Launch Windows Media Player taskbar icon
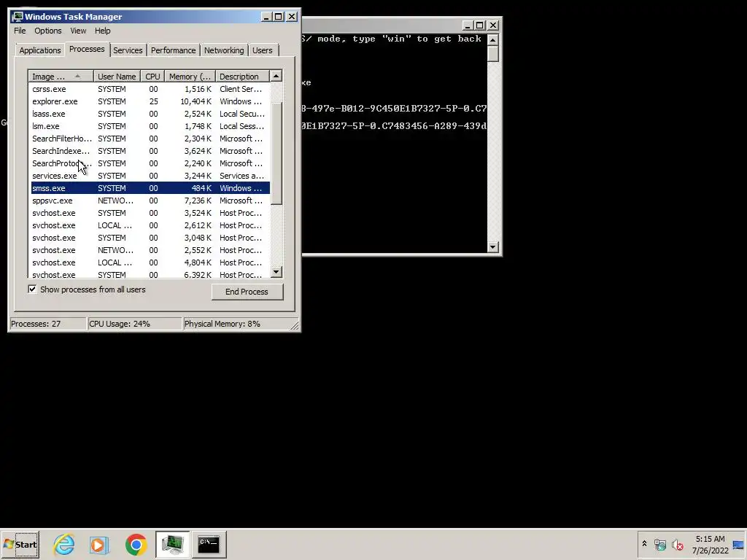The image size is (747, 560). 99,544
